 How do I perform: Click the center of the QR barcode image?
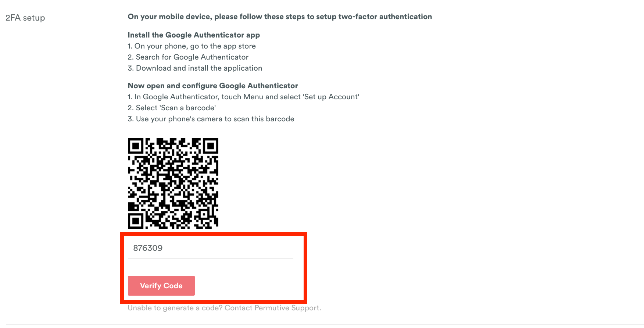[x=173, y=183]
